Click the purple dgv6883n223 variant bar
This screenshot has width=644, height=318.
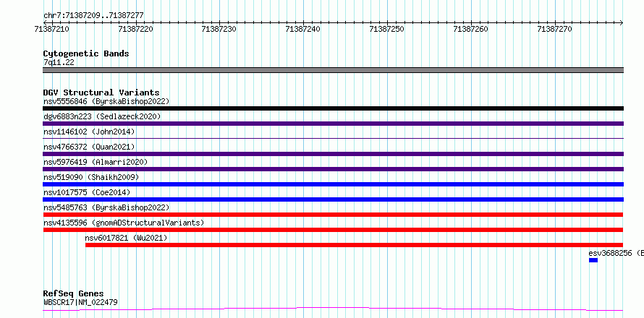[x=333, y=124]
